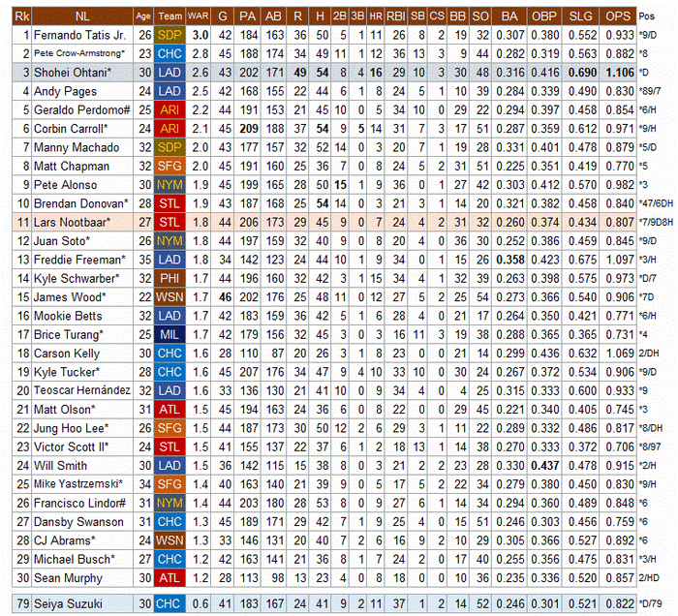678x616 pixels.
Task: Open Seiya Suzuki player link
Action: pos(68,604)
